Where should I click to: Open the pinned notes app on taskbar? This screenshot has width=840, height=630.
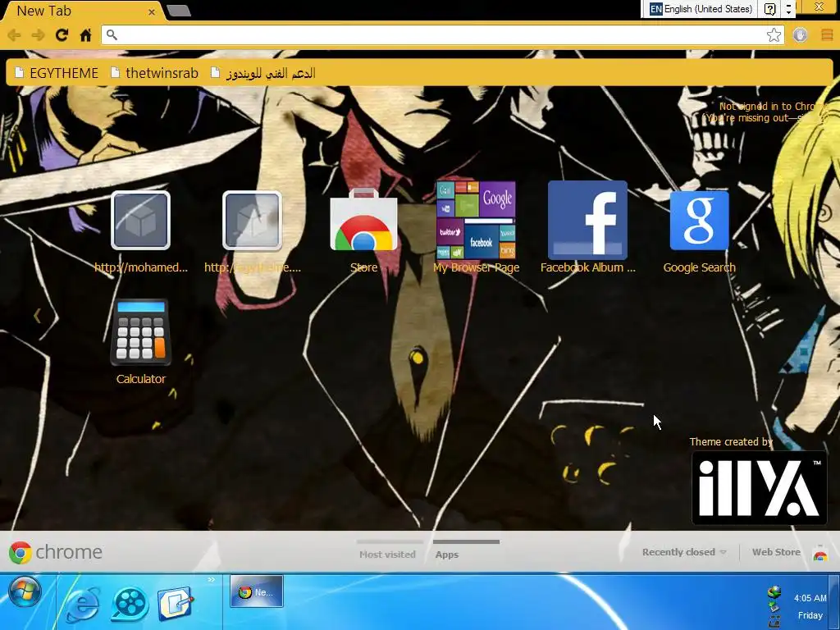[x=176, y=604]
